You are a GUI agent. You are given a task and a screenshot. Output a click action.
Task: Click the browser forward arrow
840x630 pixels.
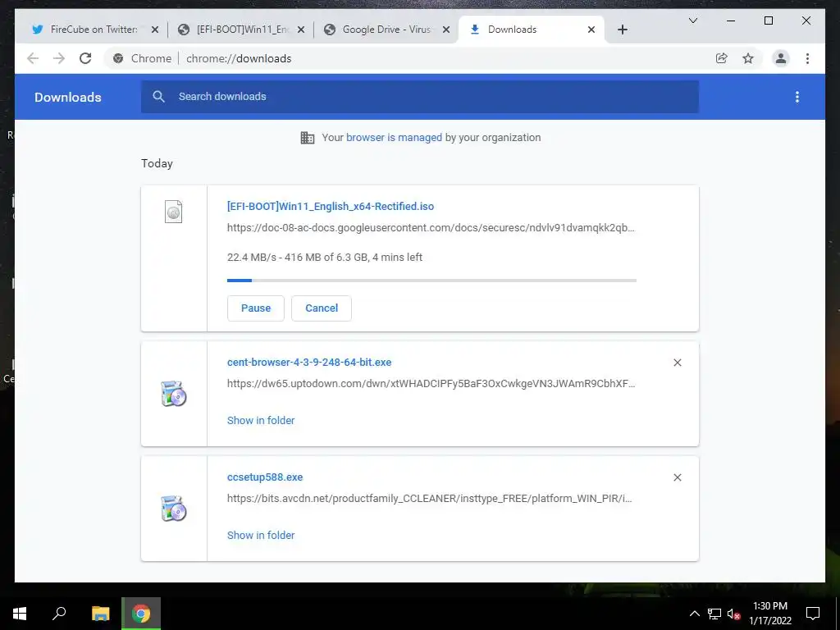[x=59, y=58]
